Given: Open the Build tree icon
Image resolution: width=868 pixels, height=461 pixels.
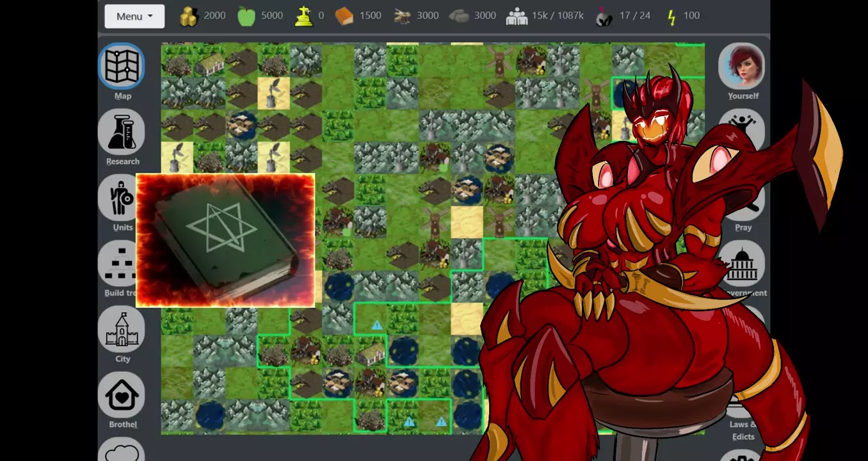Looking at the screenshot, I should point(117,263).
